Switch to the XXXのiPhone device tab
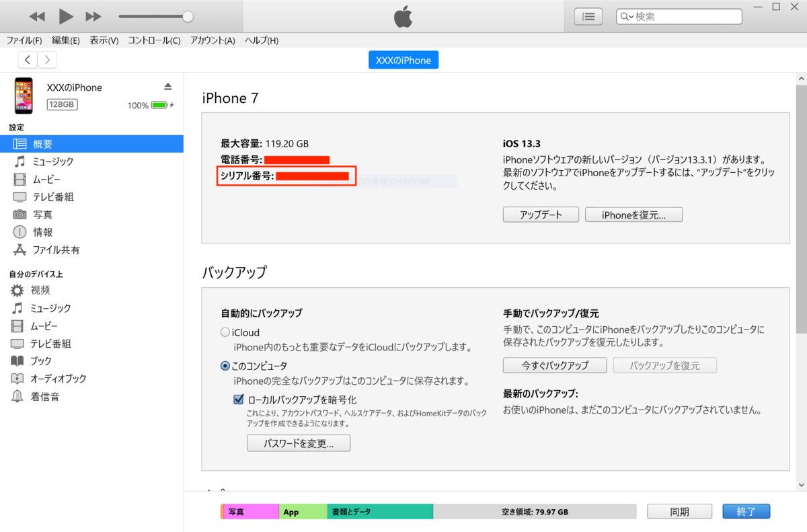 pyautogui.click(x=403, y=59)
